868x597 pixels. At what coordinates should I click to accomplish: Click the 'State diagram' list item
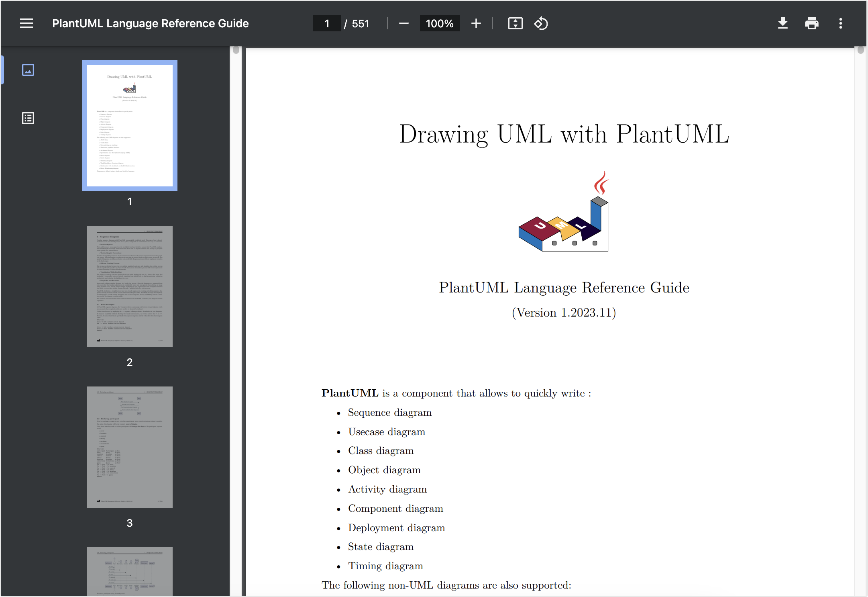(x=381, y=547)
